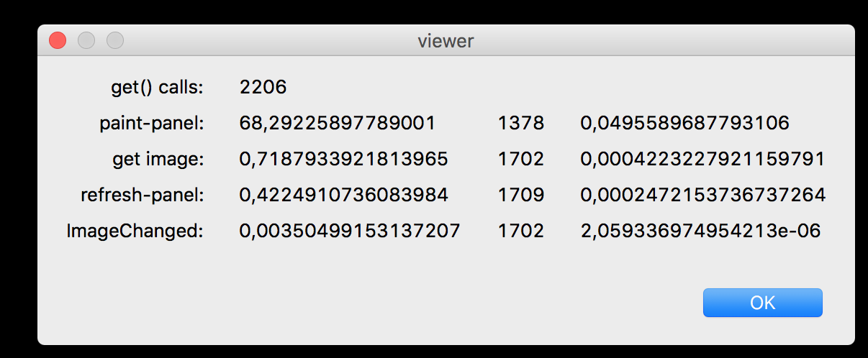Click the refresh-panel average 0,0002472153736737264
Image resolution: width=868 pixels, height=358 pixels.
(x=702, y=196)
